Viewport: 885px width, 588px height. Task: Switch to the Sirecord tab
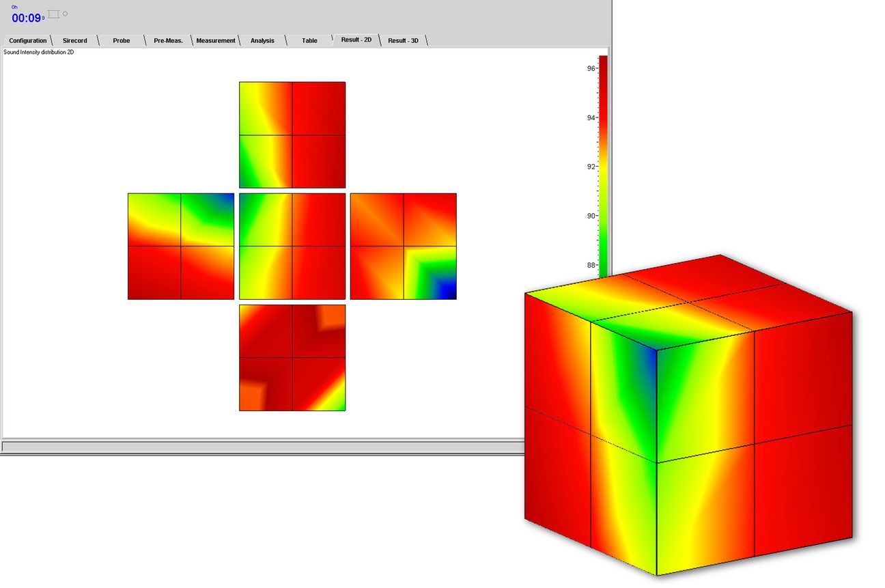[x=75, y=41]
